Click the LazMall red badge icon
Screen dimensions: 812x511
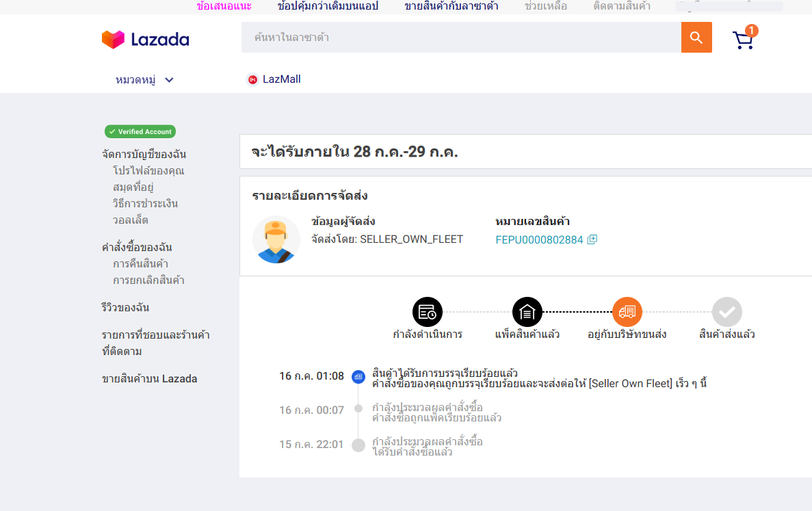(x=252, y=80)
